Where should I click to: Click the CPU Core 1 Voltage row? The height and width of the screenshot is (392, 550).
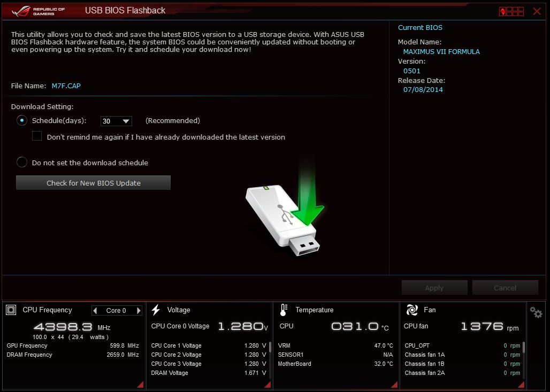point(208,345)
